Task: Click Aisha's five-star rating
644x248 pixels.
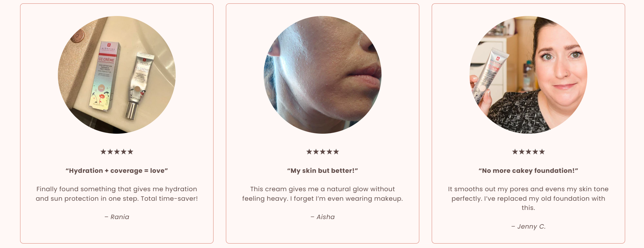Action: tap(323, 152)
